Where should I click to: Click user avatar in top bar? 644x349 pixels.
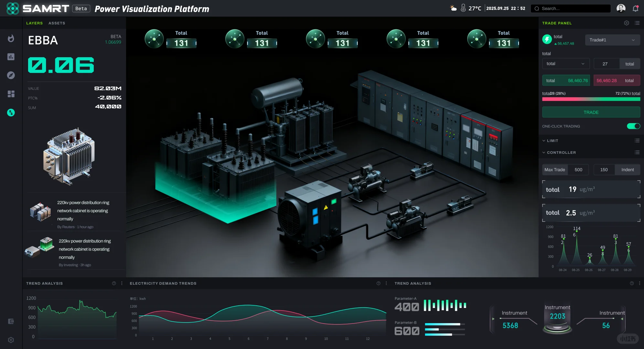tap(621, 8)
